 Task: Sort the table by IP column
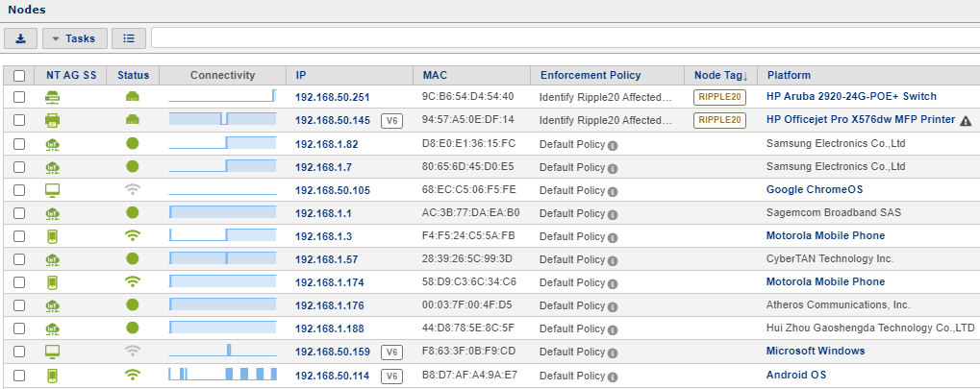[x=301, y=75]
